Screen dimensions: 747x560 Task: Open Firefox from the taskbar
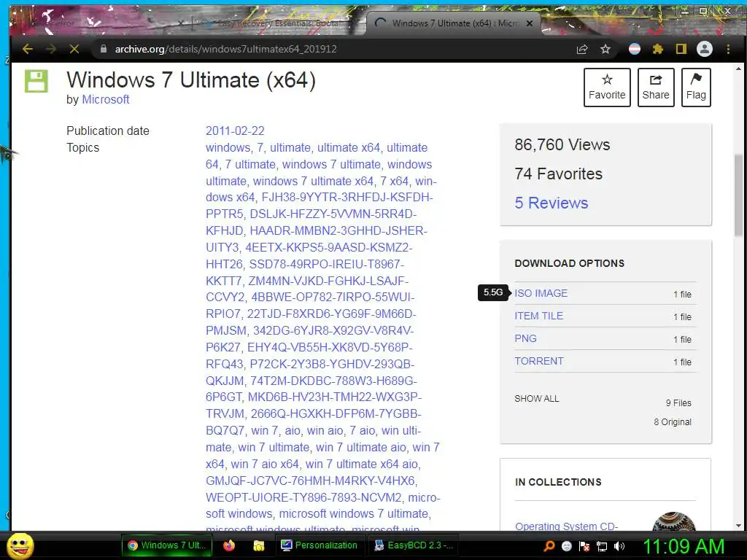click(x=229, y=545)
